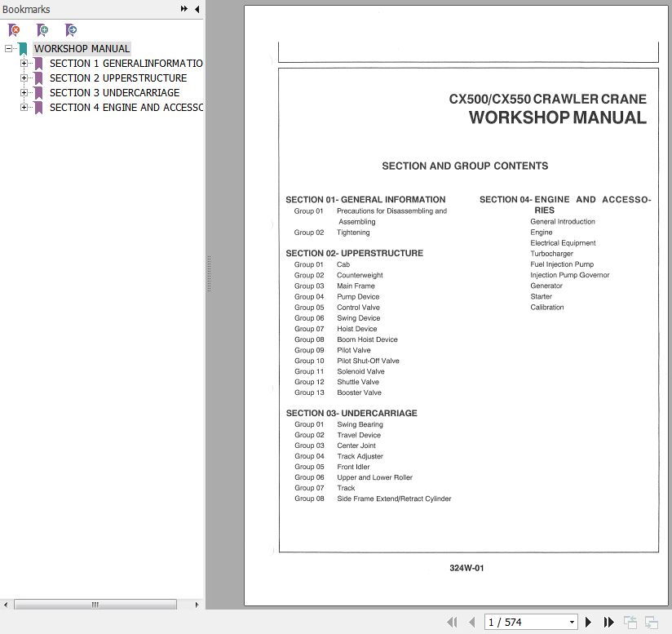Click the SECTION 2 purple bookmark icon
Screen dimensions: 672x634
click(38, 78)
